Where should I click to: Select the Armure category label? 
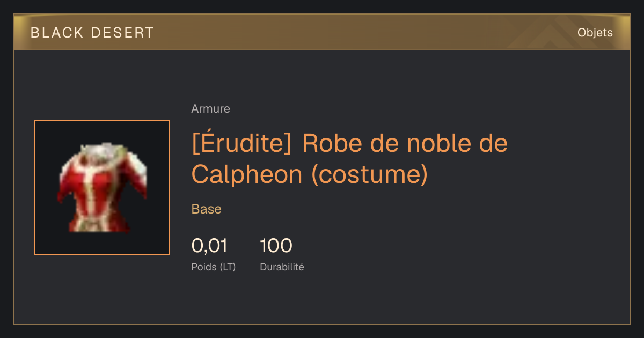click(x=211, y=109)
